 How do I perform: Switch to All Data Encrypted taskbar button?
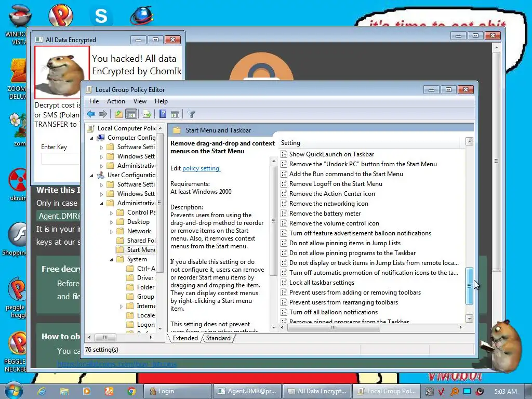tap(316, 391)
